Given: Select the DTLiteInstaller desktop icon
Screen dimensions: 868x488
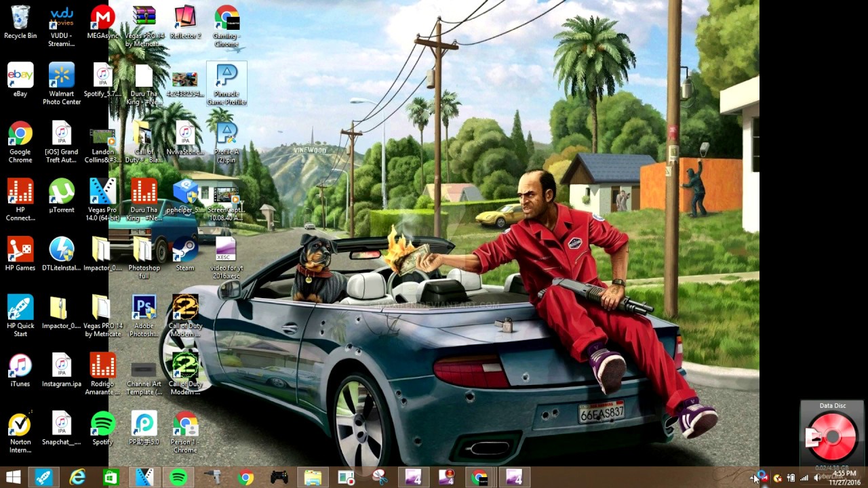Looking at the screenshot, I should (x=62, y=255).
